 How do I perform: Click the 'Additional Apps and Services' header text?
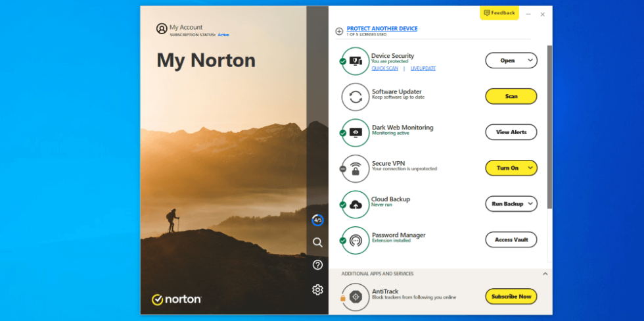pos(377,274)
